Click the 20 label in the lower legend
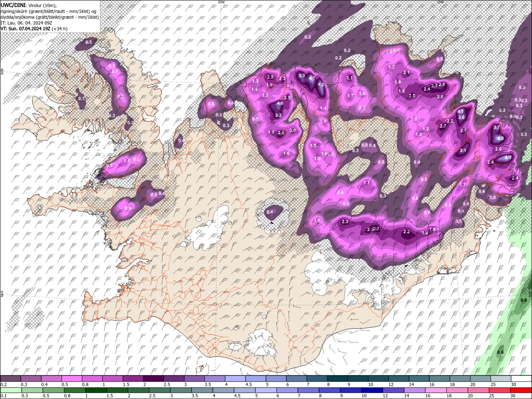The image size is (532, 399). 470,396
